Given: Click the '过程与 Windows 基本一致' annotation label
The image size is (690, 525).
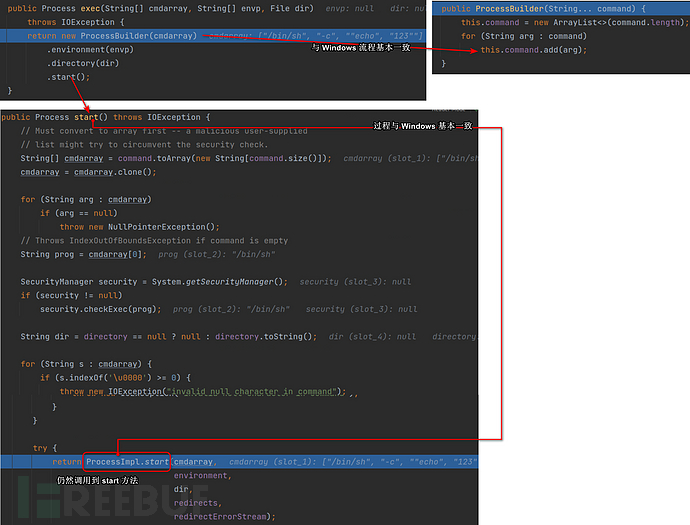Looking at the screenshot, I should tap(422, 126).
